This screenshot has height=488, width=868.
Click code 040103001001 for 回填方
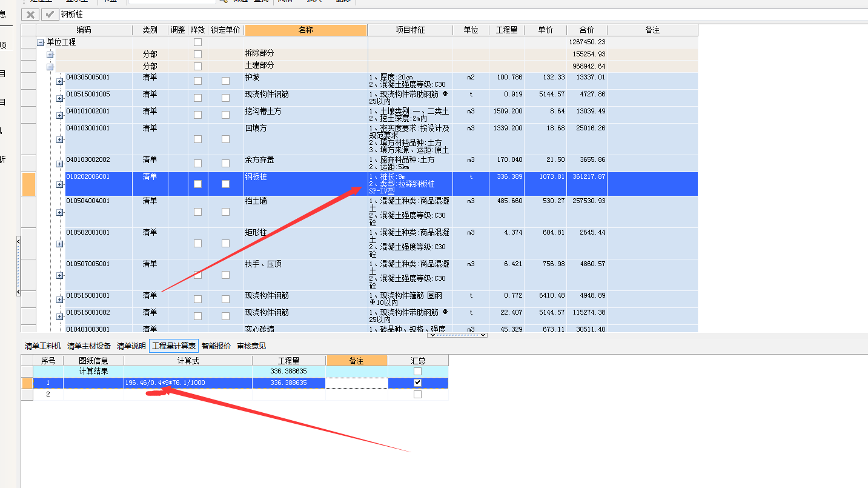pos(88,128)
